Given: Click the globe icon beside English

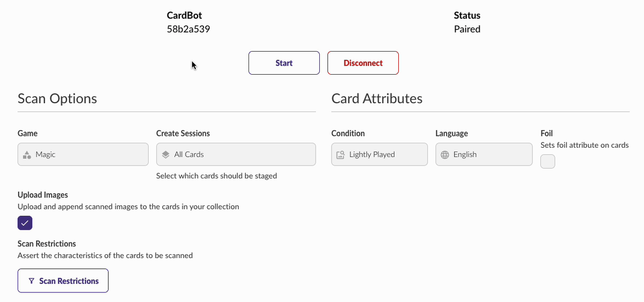Looking at the screenshot, I should 445,155.
